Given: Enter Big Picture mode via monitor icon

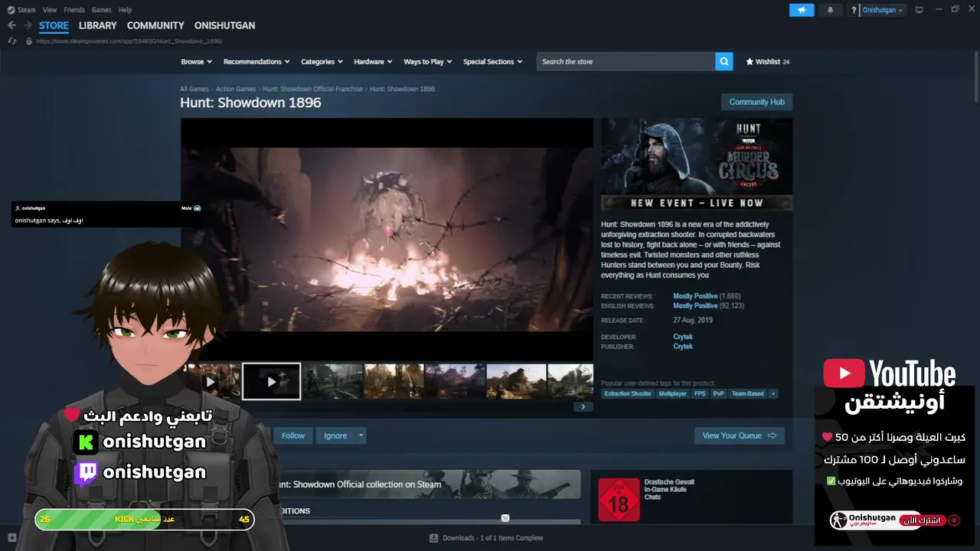Looking at the screenshot, I should tap(920, 10).
